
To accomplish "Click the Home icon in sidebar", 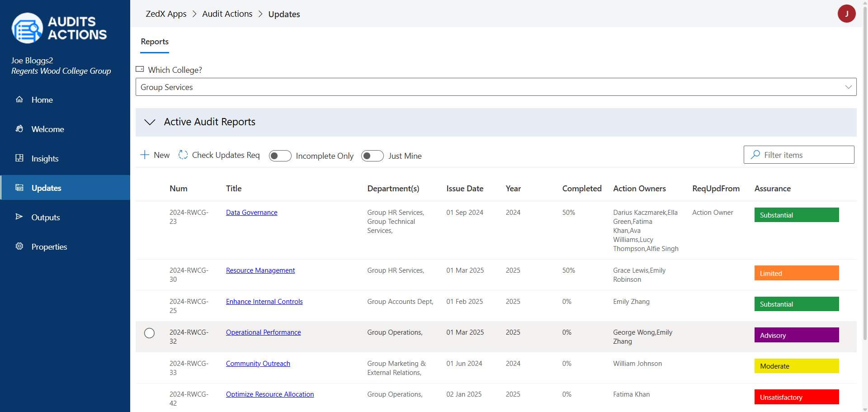I will tap(19, 99).
